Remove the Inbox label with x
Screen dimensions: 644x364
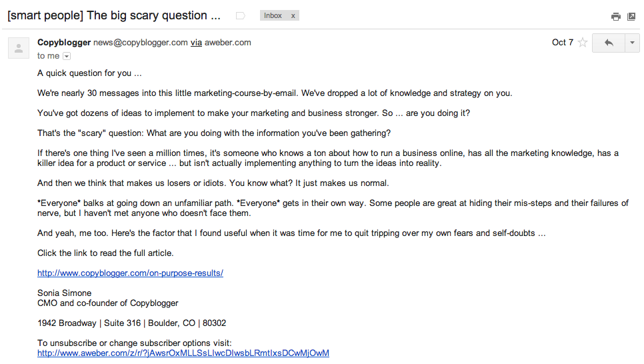point(293,15)
